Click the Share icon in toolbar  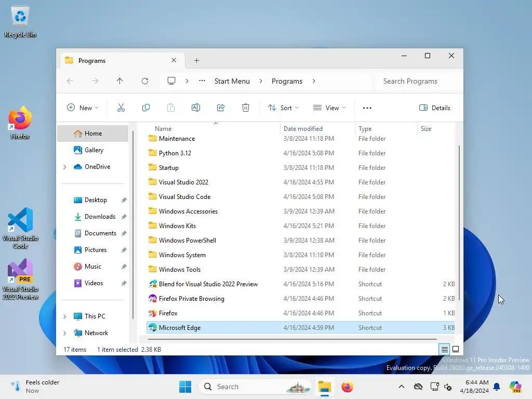coord(221,108)
